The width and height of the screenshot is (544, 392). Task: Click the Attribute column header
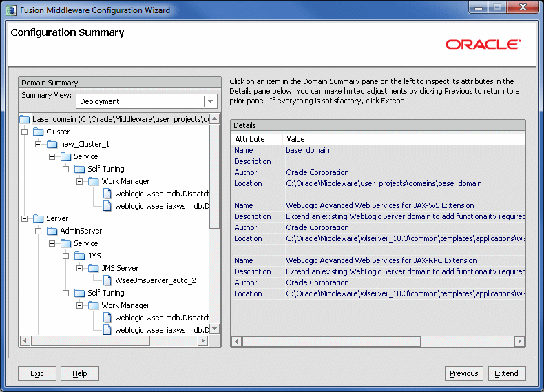coord(257,139)
